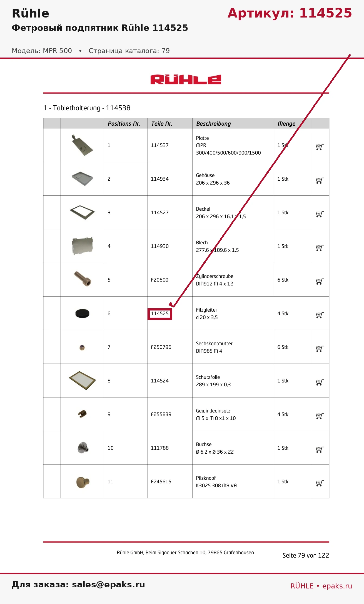View Buchse bushing thumbnail image
This screenshot has height=604, width=364.
tap(83, 448)
